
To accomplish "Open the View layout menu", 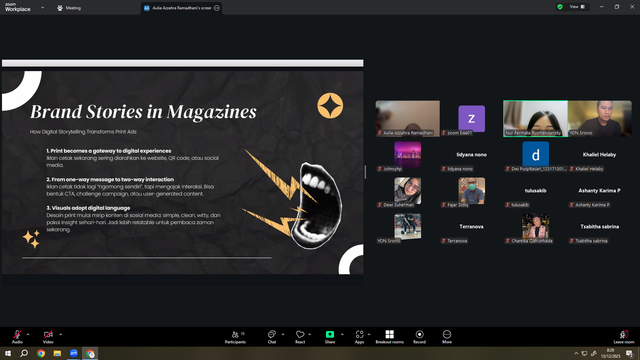I will [577, 7].
